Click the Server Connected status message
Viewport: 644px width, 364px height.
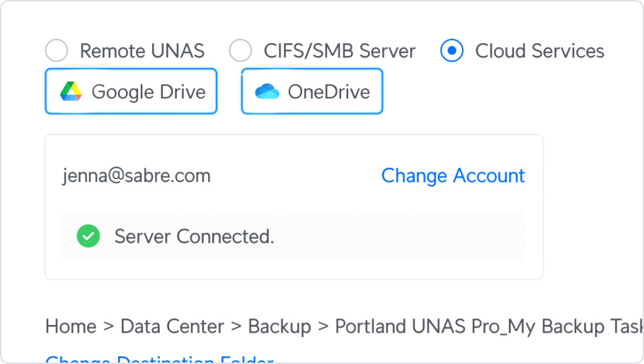coord(195,237)
